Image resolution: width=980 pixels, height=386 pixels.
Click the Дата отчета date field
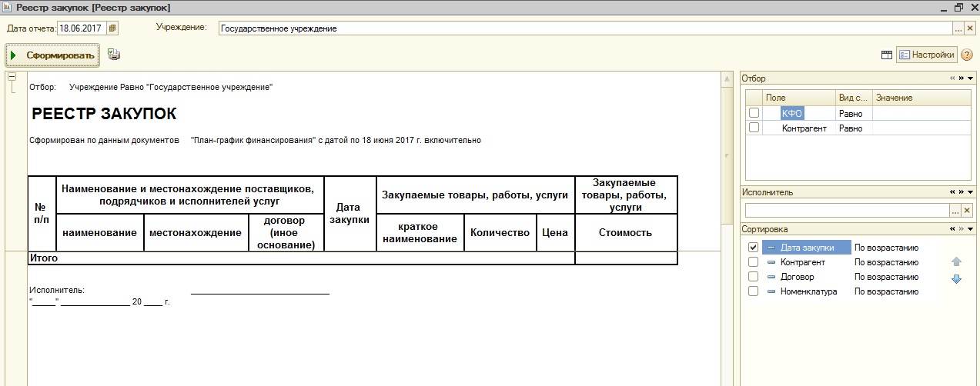[82, 28]
